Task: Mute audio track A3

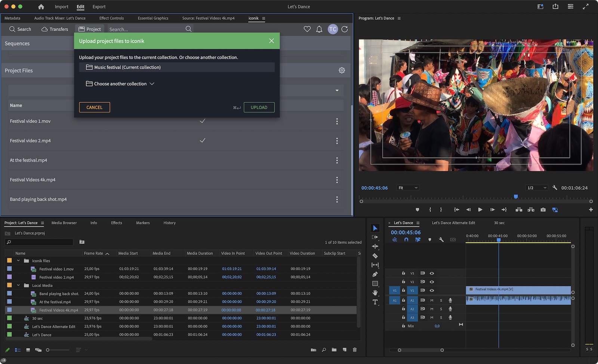Action: (x=432, y=317)
